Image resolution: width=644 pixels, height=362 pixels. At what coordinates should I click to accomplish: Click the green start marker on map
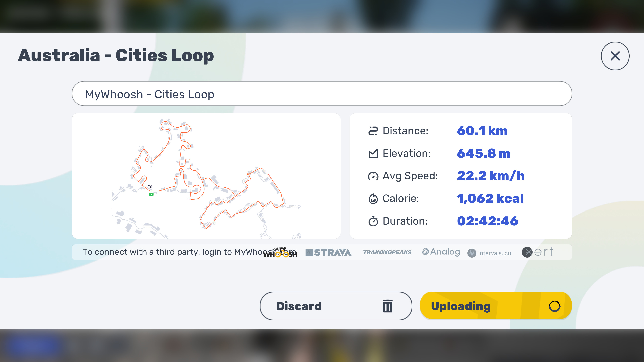pyautogui.click(x=151, y=194)
